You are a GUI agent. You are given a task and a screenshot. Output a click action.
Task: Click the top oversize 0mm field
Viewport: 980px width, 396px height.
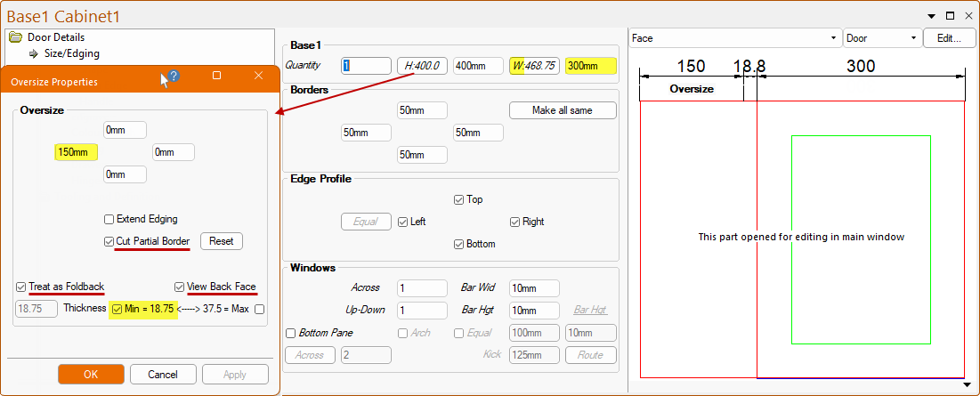(x=125, y=130)
